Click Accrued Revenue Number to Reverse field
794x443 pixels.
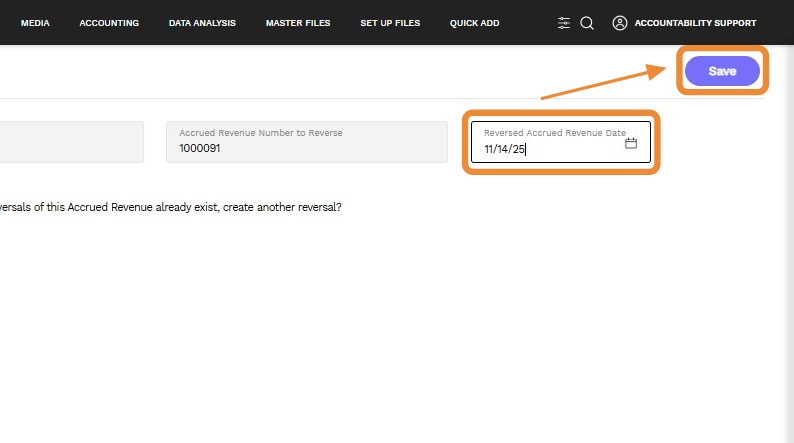pyautogui.click(x=307, y=142)
